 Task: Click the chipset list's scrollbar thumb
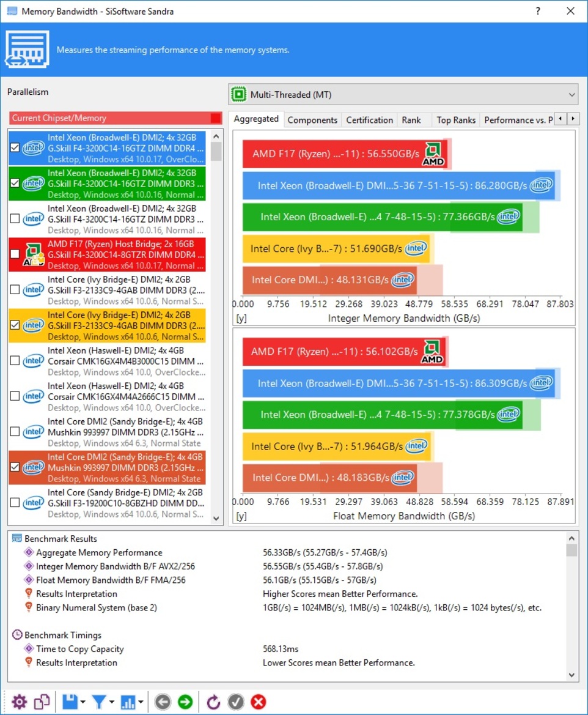(216, 152)
